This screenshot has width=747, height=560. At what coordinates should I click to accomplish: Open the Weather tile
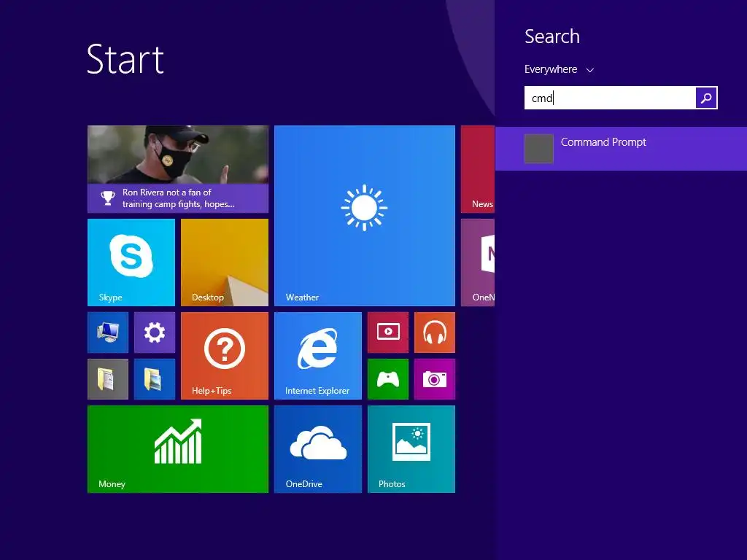point(365,216)
